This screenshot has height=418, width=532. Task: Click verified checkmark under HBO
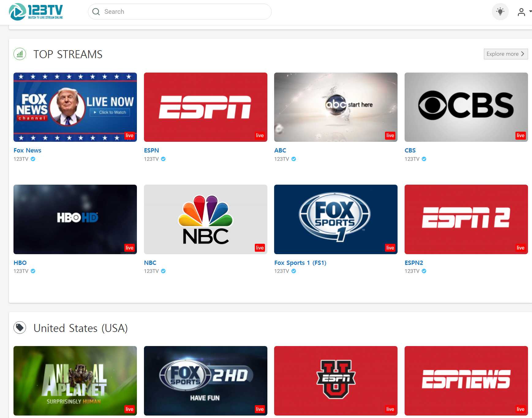33,271
